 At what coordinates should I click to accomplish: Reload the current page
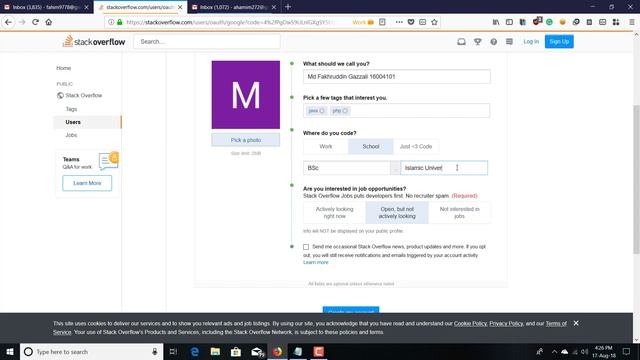tap(36, 22)
